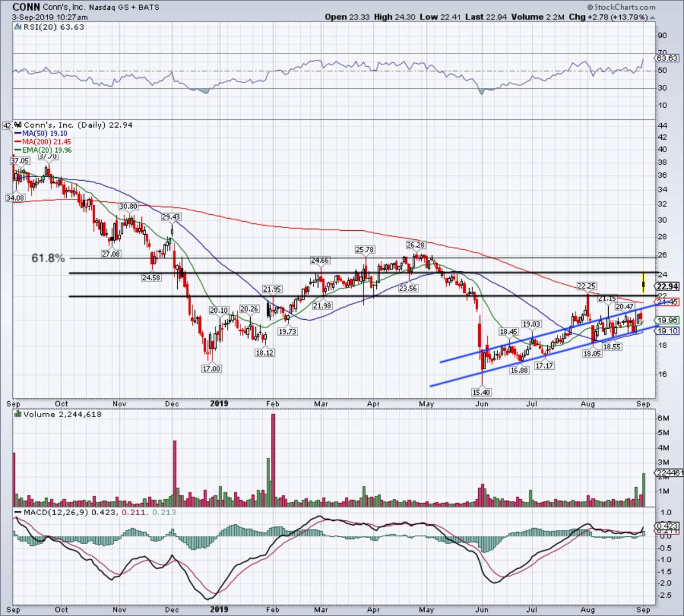Select the 22.94 last price tag

(x=667, y=287)
